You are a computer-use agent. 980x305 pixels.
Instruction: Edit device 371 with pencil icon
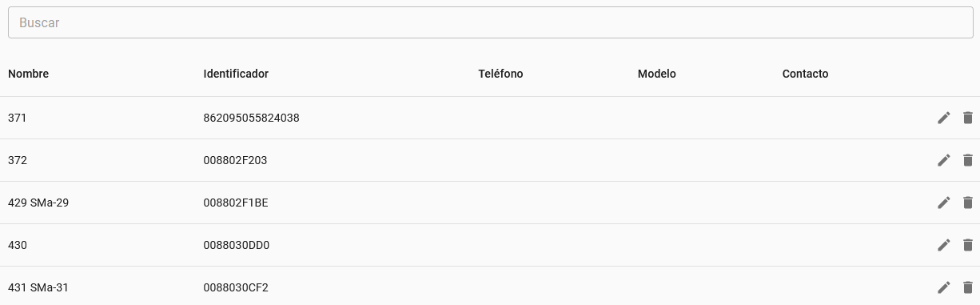click(944, 118)
